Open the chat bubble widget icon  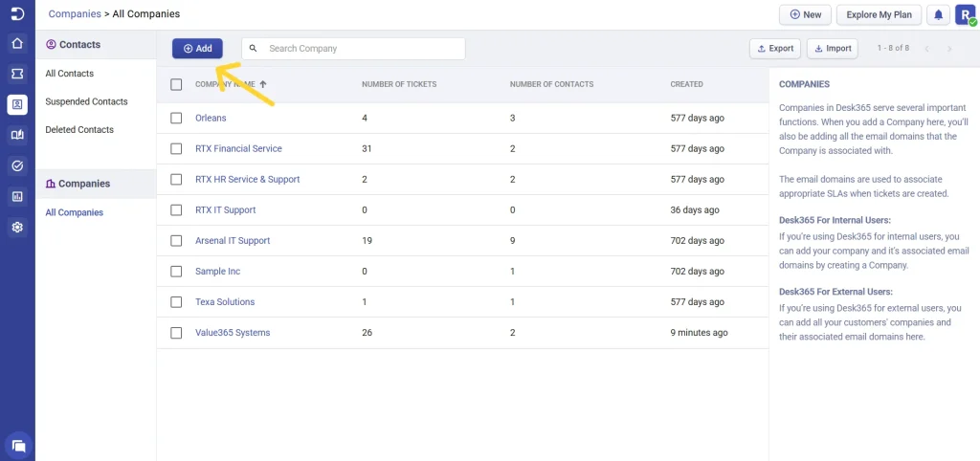tap(18, 446)
